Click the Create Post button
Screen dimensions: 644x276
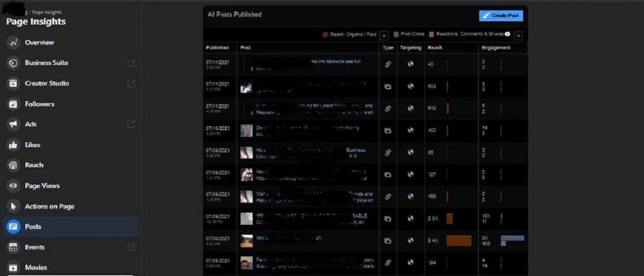coord(501,16)
